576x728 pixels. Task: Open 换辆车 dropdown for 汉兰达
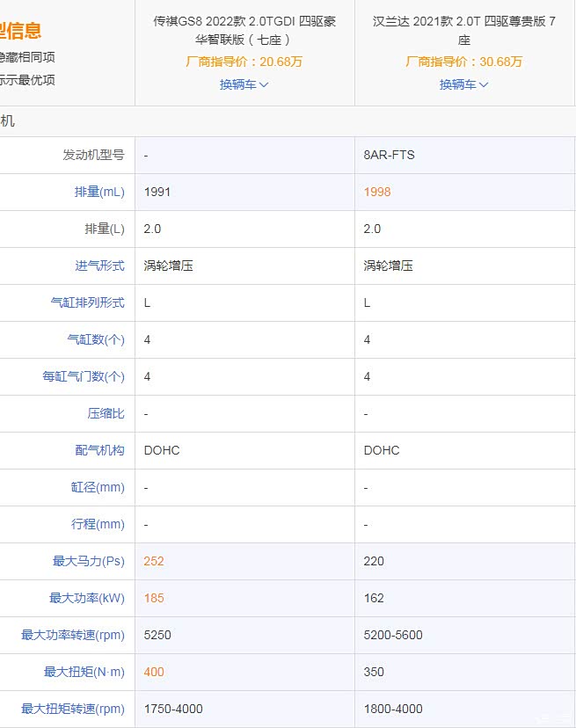click(x=463, y=84)
